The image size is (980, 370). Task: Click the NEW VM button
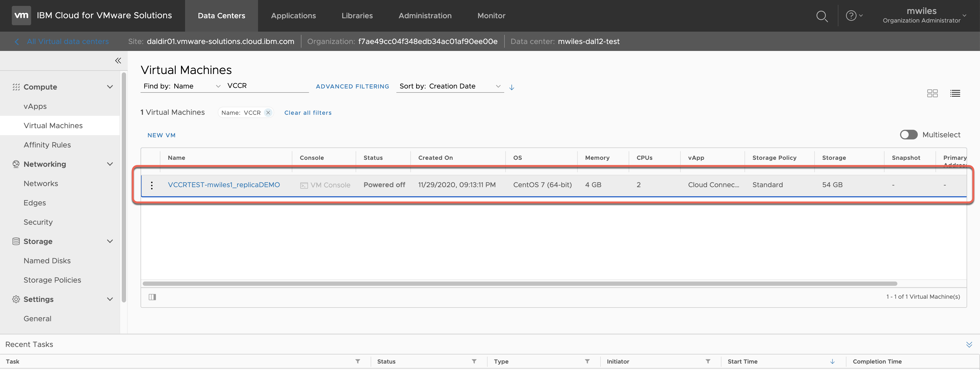click(x=161, y=135)
